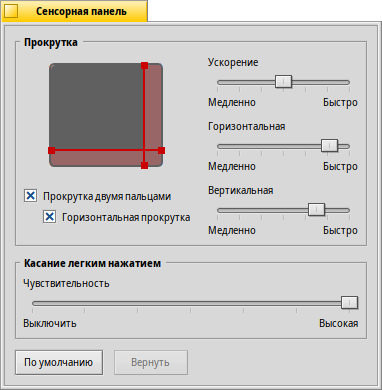Image resolution: width=382 pixels, height=390 pixels.
Task: Click Быстро label under Ускорение slider
Action: pos(340,102)
